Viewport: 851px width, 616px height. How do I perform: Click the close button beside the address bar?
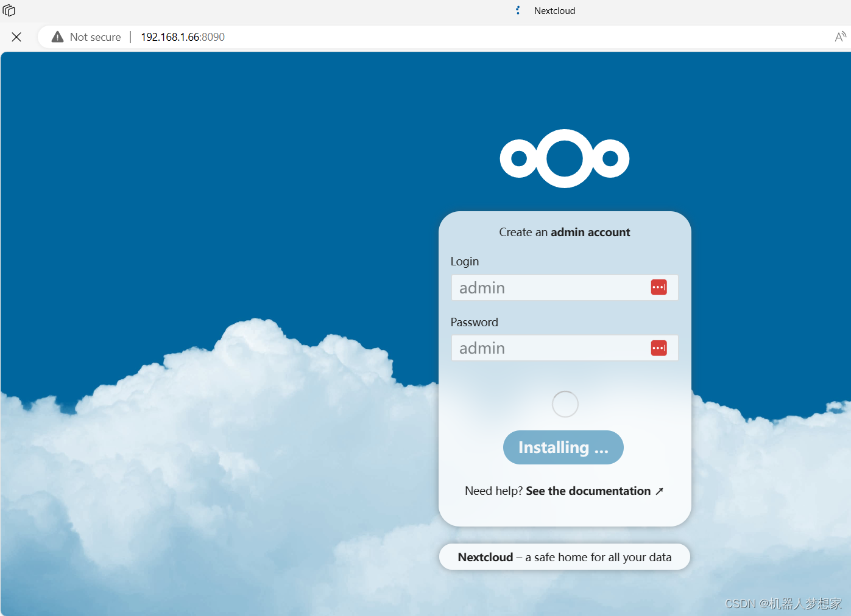tap(16, 37)
